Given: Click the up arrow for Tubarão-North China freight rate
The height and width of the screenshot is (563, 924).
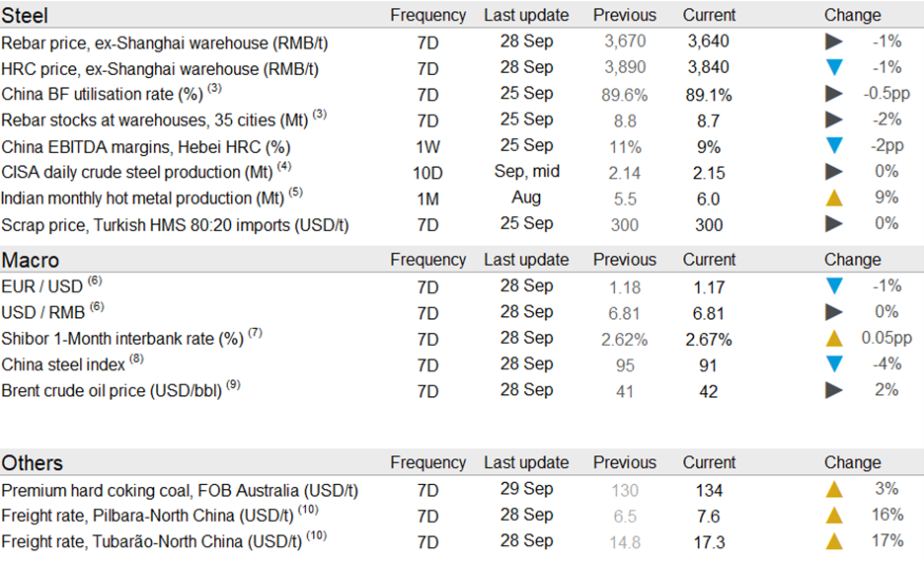Looking at the screenshot, I should (x=834, y=540).
